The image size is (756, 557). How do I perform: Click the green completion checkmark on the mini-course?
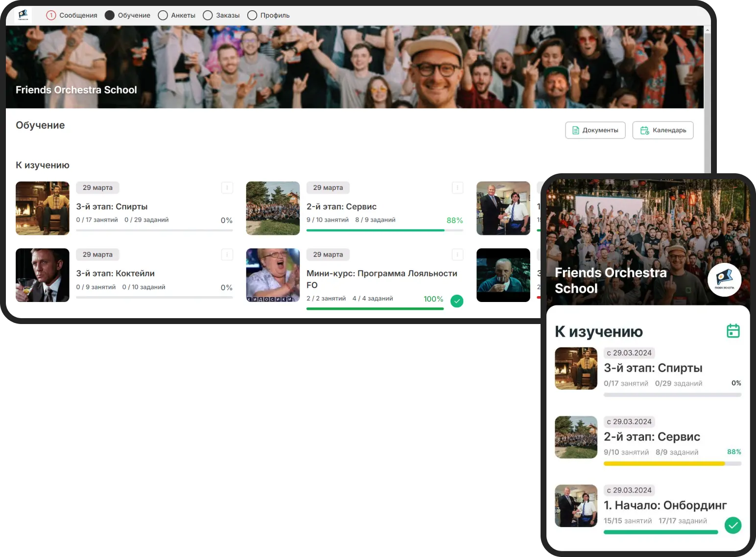pyautogui.click(x=457, y=301)
